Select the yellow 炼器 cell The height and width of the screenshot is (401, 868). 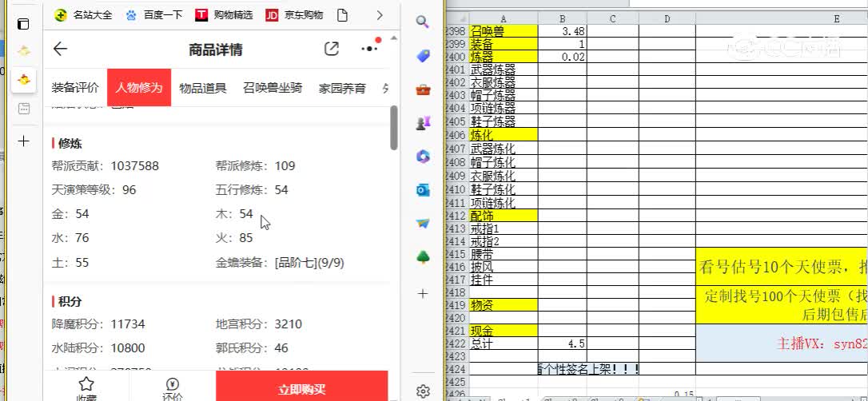click(504, 57)
